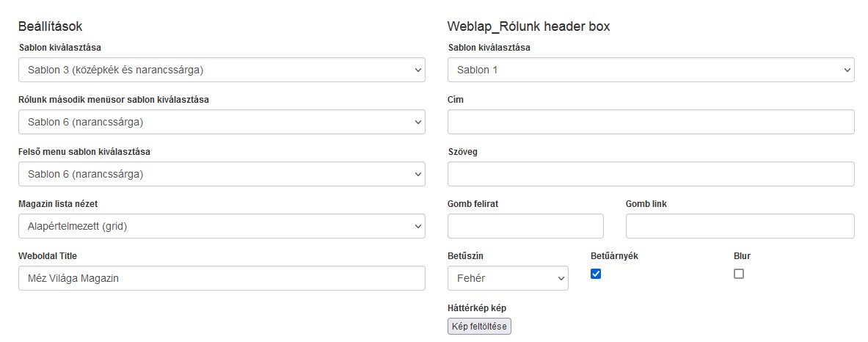Expand Felső menu sablon kiválasztása dropdown

(222, 174)
